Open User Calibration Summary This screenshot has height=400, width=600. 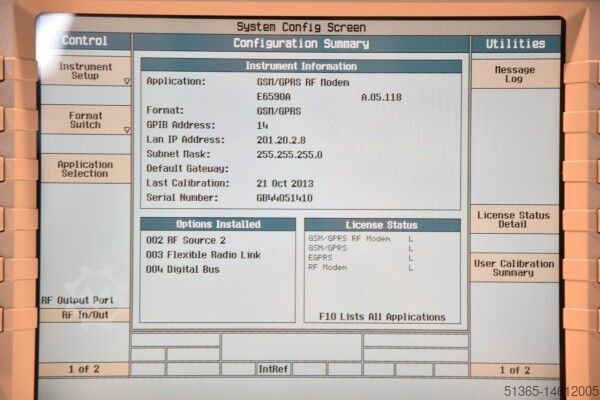pyautogui.click(x=514, y=268)
